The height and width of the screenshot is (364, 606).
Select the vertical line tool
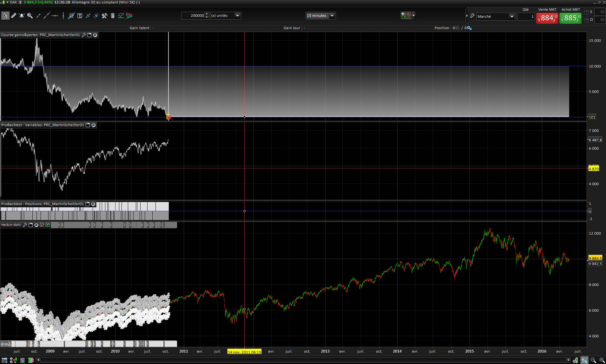point(63,16)
